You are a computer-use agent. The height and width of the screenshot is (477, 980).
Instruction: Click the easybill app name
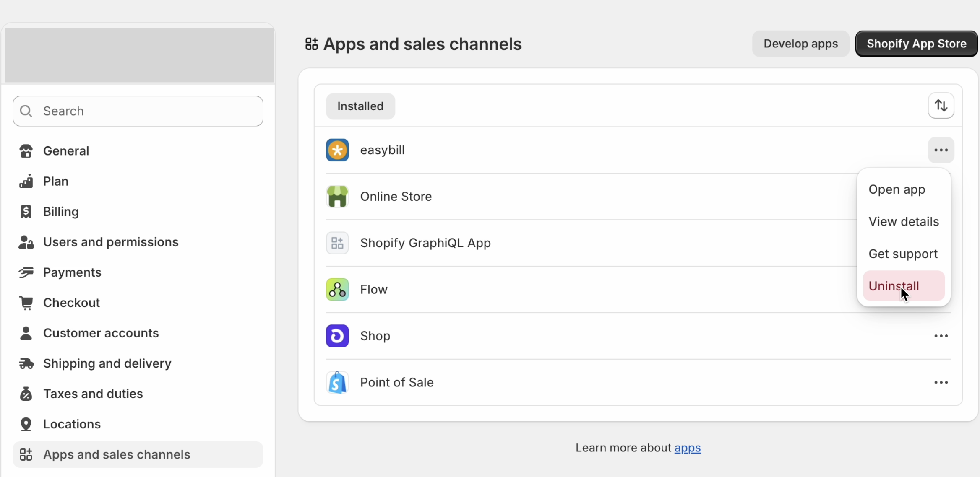coord(382,150)
